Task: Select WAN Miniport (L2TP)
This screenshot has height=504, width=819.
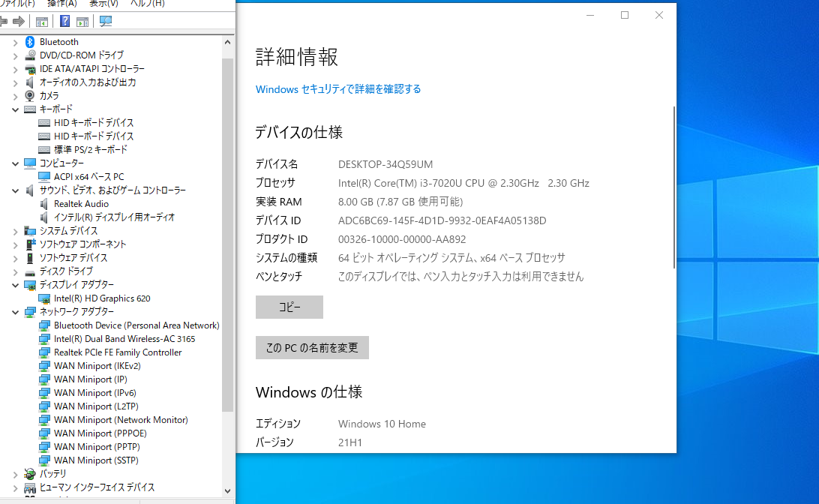Action: coord(96,406)
